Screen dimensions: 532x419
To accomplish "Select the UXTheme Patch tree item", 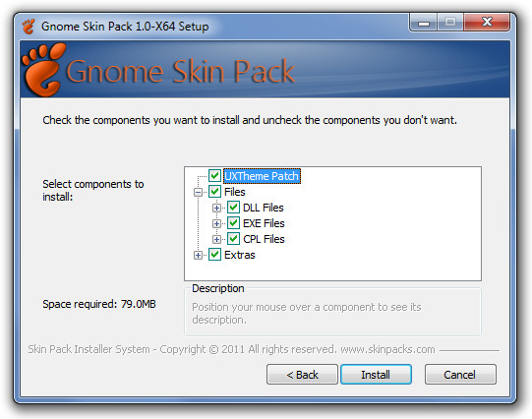I will pos(262,176).
